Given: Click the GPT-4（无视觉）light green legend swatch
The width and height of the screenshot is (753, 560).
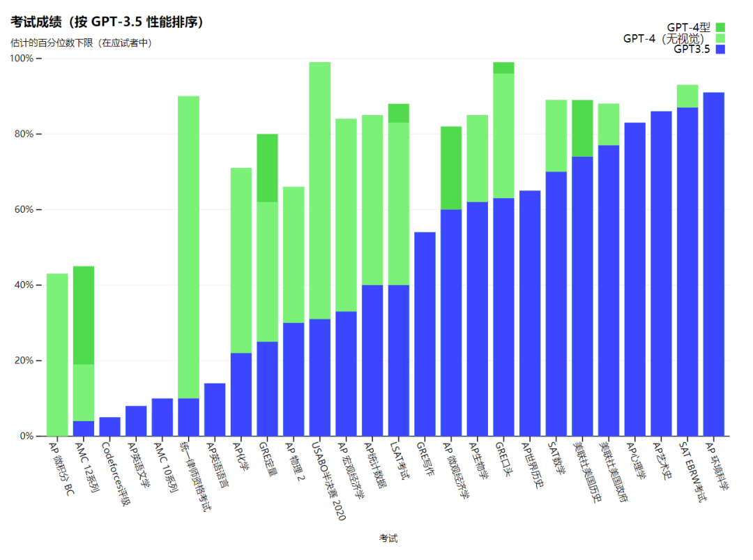Looking at the screenshot, I should (720, 38).
